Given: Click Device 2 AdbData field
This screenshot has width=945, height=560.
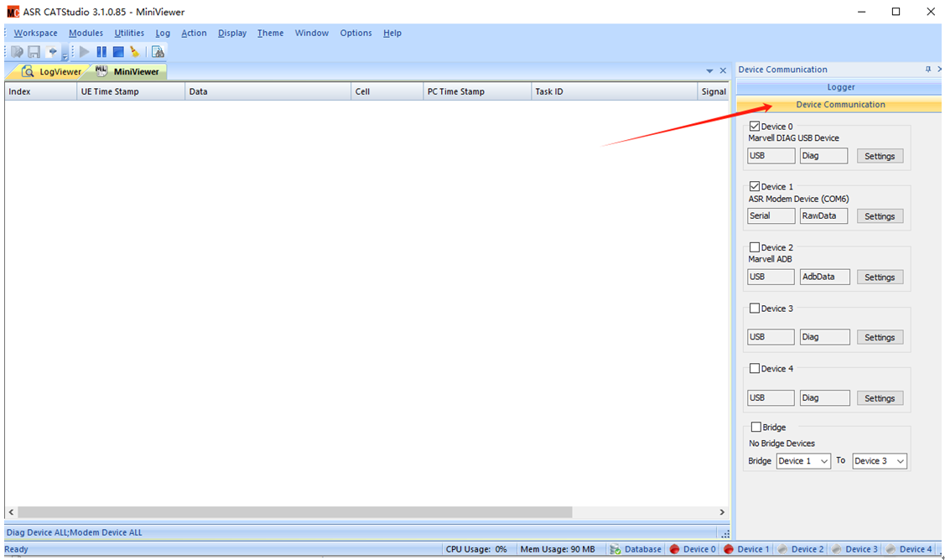Looking at the screenshot, I should (824, 277).
